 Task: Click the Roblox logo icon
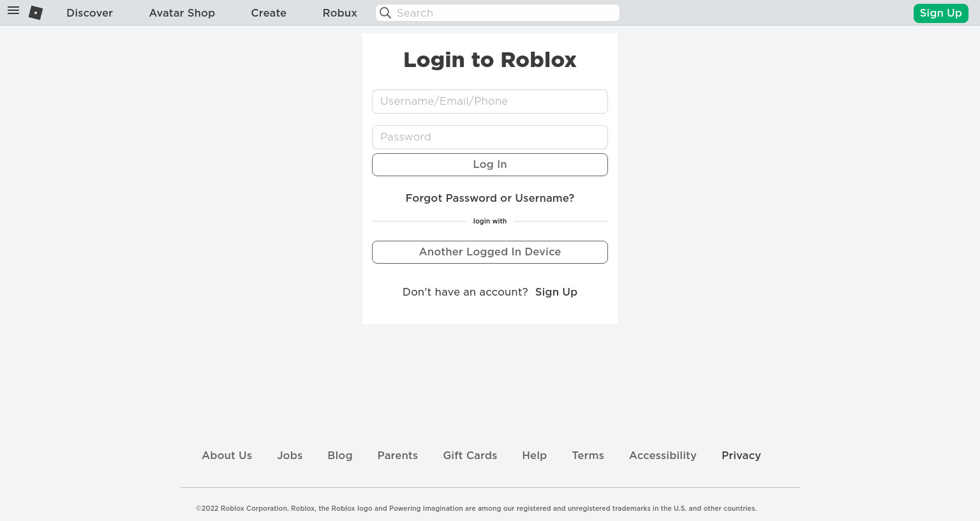(x=36, y=13)
